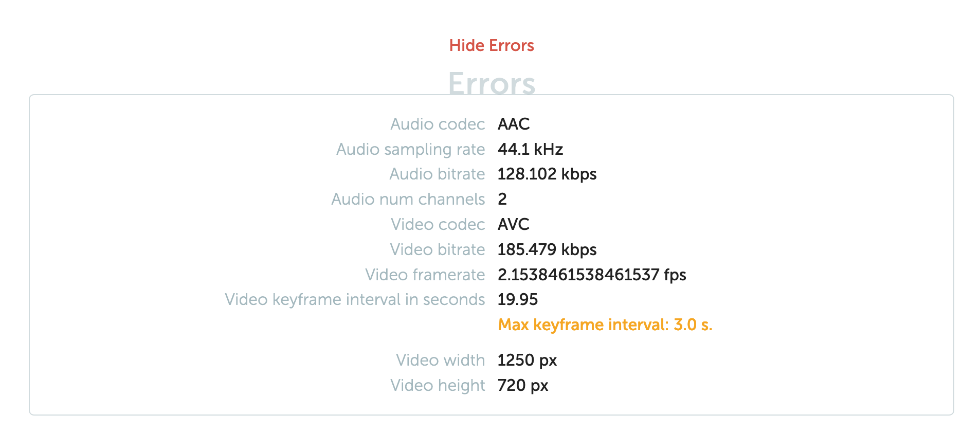Viewport: 980px width, 432px height.
Task: Click the 44.1 kHz value
Action: coord(531,149)
